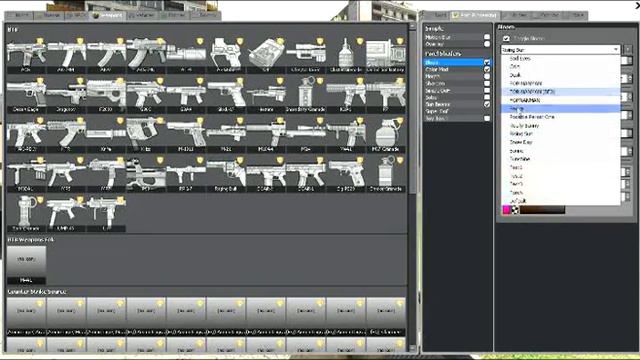
Task: Choose Snow Day from the preset list
Action: click(x=560, y=142)
